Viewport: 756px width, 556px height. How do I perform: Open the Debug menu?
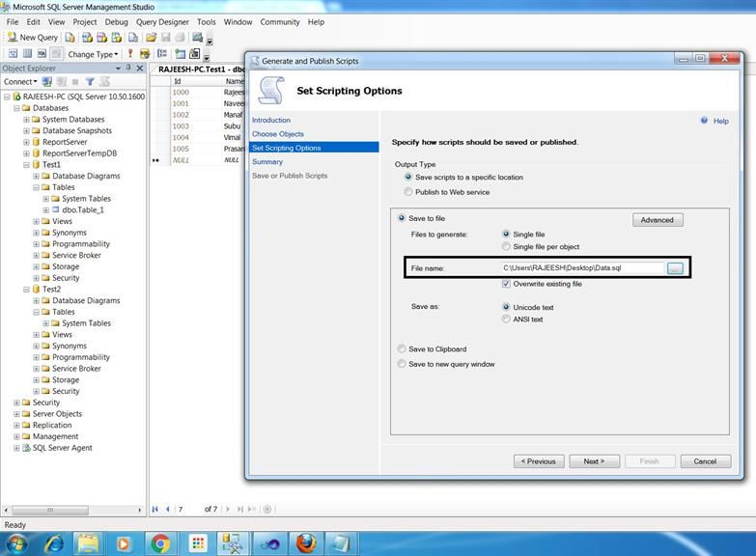(x=116, y=22)
